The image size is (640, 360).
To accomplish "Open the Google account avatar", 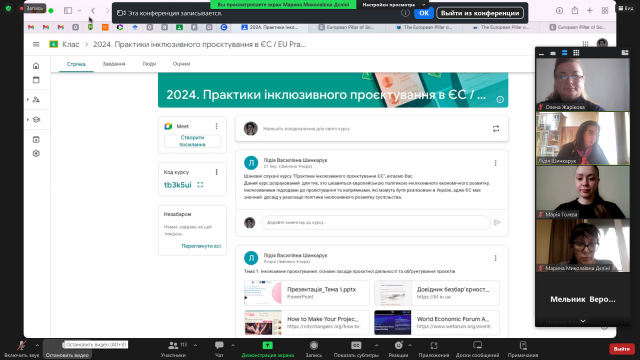I will click(x=602, y=43).
